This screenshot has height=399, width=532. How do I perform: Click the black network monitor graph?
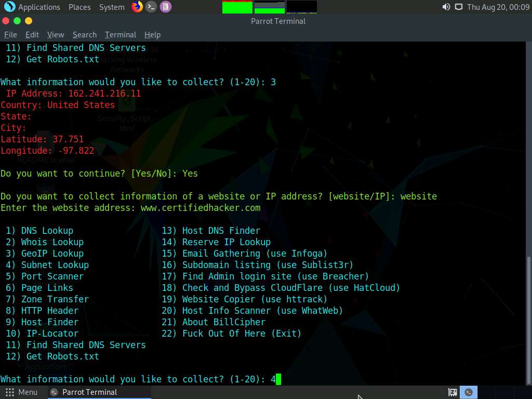pos(302,7)
